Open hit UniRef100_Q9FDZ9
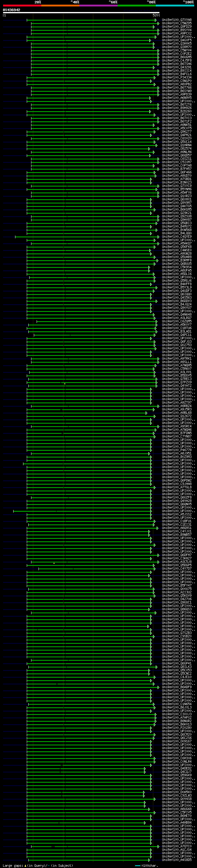Viewport: 197px width, 868px height. coord(177,27)
